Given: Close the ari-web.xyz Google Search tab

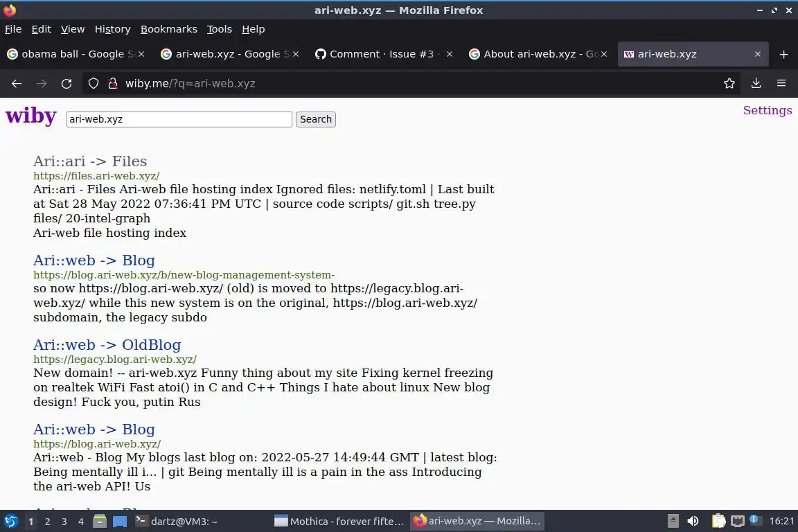Looking at the screenshot, I should coord(296,54).
